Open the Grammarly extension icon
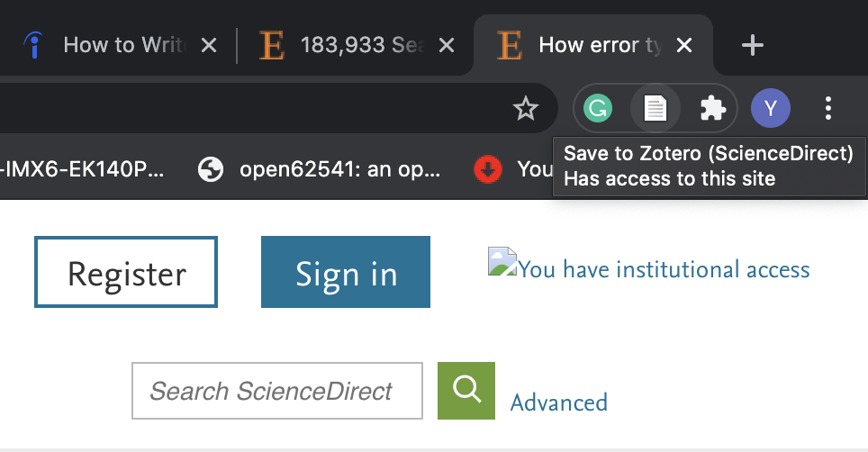Image resolution: width=868 pixels, height=452 pixels. pos(597,109)
